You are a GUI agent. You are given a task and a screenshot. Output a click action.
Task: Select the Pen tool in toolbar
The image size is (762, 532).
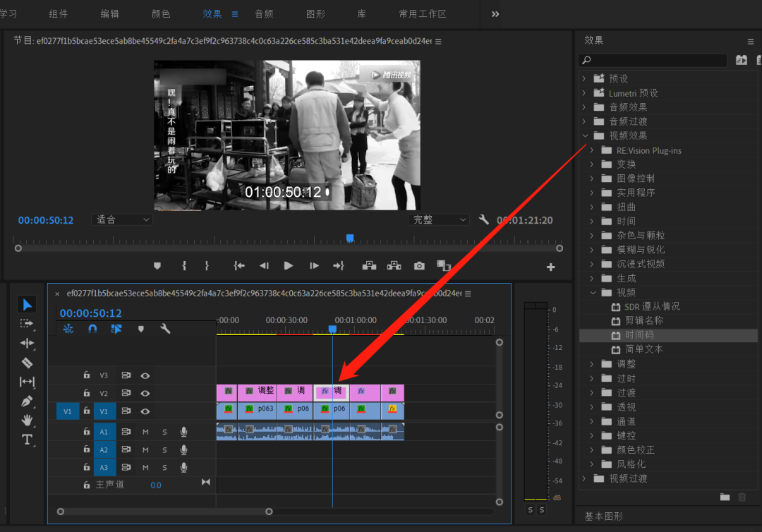coord(27,401)
